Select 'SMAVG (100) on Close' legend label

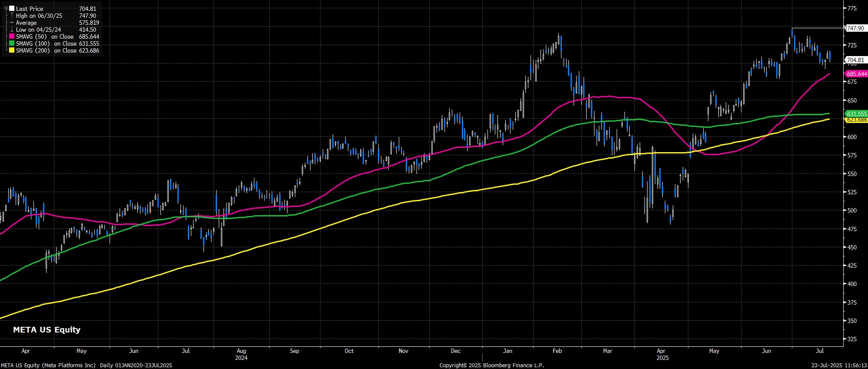coord(46,43)
